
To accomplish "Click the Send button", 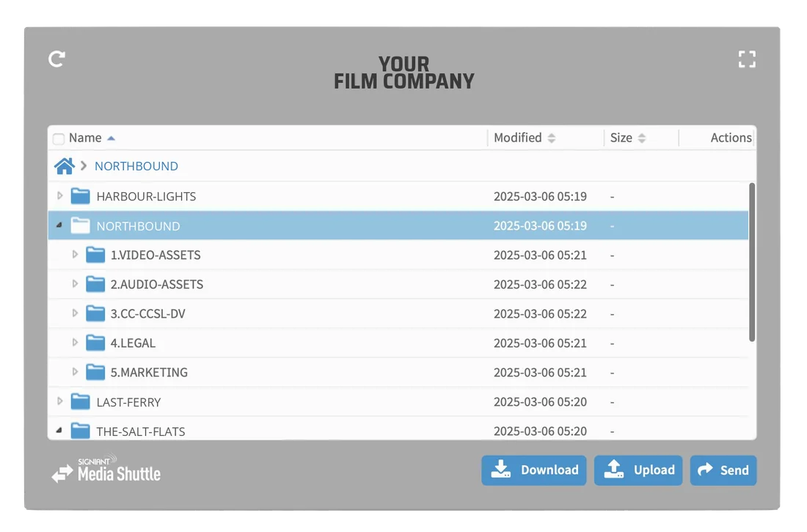I will pos(723,470).
